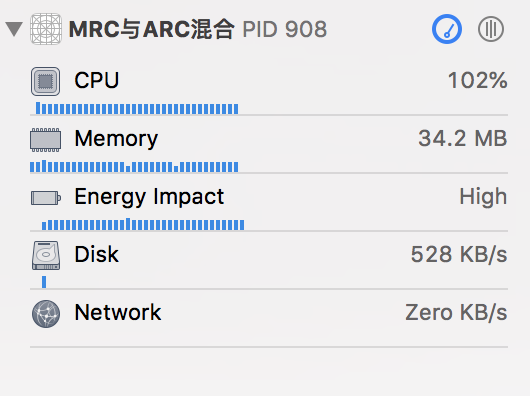Click the MRC与ARC混合 app icon
The height and width of the screenshot is (396, 530).
coord(46,29)
